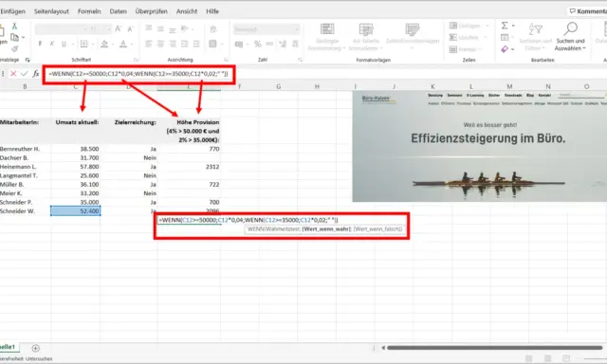
Task: Select the Format Painter brush
Action: pos(15,48)
